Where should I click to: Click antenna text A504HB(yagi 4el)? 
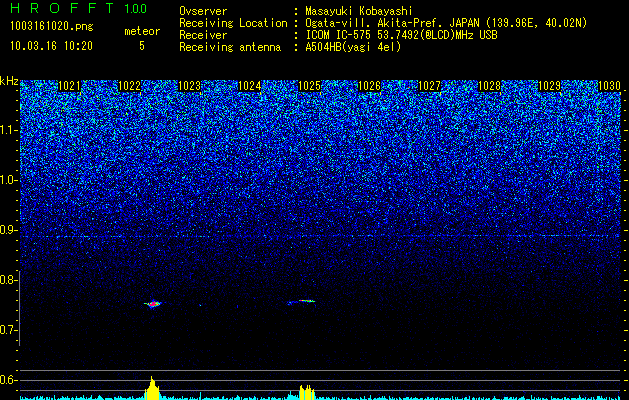(x=353, y=47)
